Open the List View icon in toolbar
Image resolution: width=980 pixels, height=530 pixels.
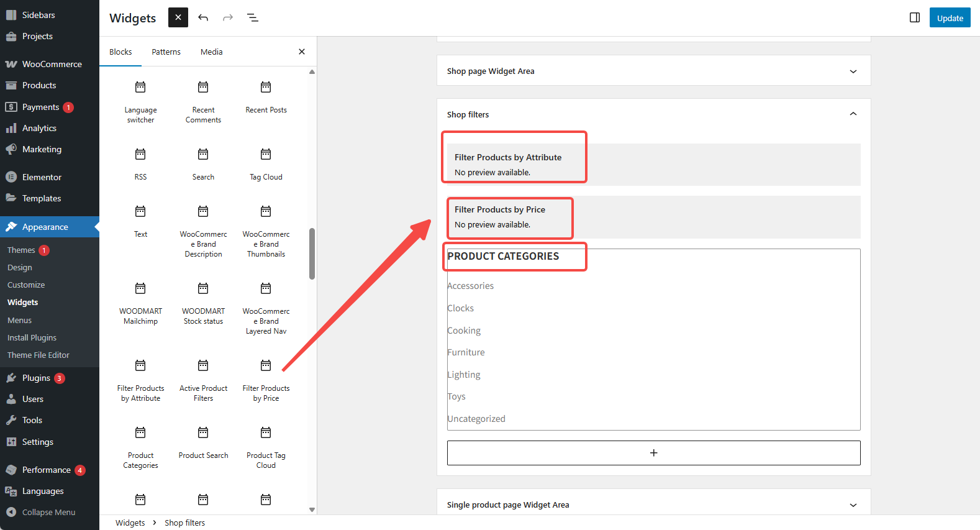tap(253, 17)
